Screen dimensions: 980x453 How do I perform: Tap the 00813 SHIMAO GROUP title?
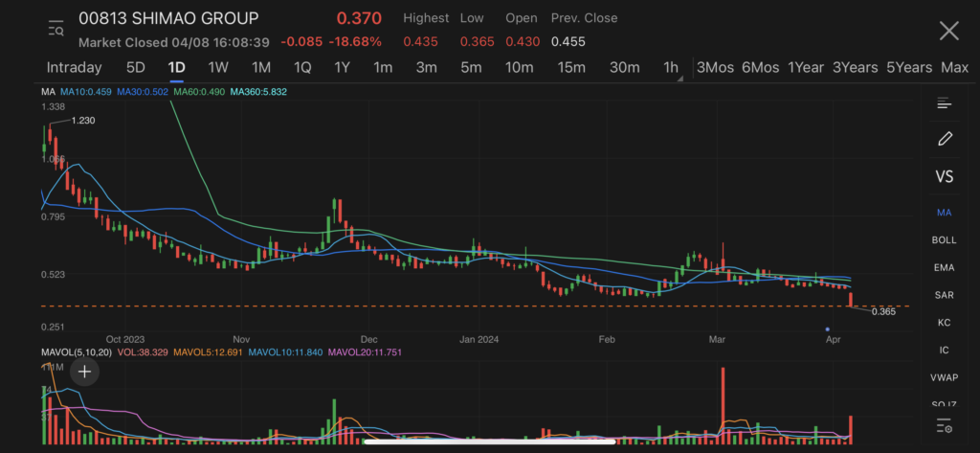tap(168, 19)
